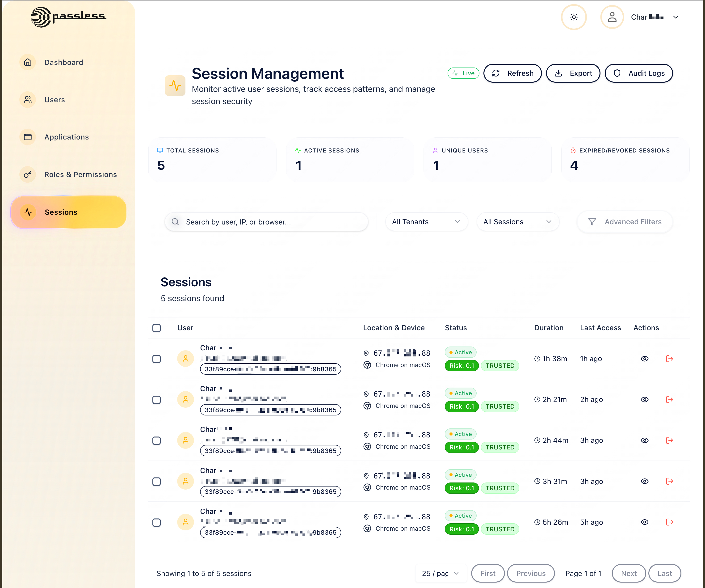Open the All Tenants dropdown

pyautogui.click(x=426, y=222)
